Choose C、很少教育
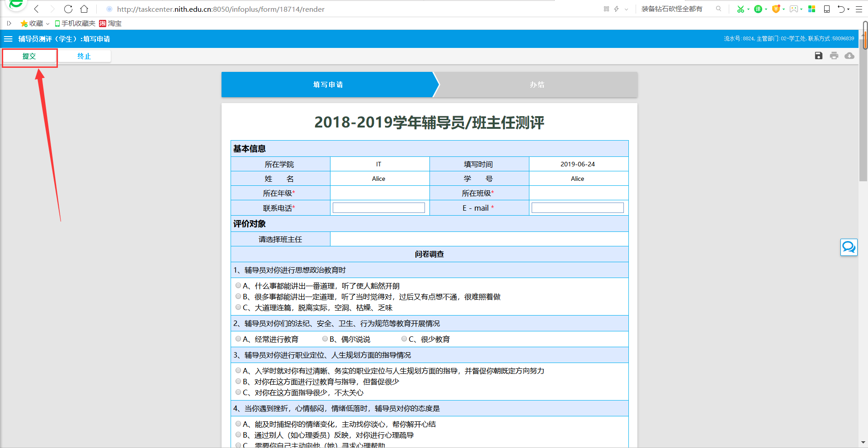 pyautogui.click(x=404, y=339)
